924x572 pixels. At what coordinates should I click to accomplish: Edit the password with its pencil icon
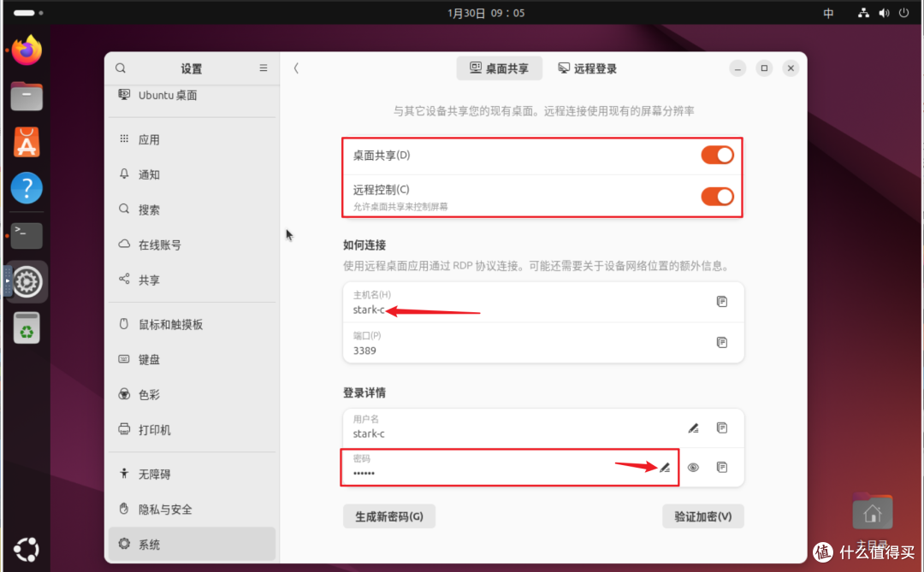pyautogui.click(x=665, y=468)
